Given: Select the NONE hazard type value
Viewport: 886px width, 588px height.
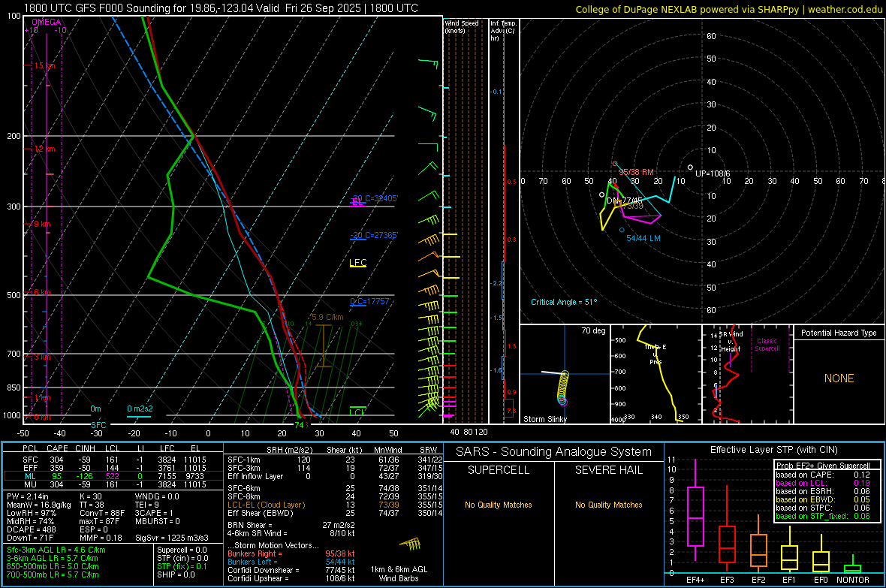Looking at the screenshot, I should click(839, 378).
